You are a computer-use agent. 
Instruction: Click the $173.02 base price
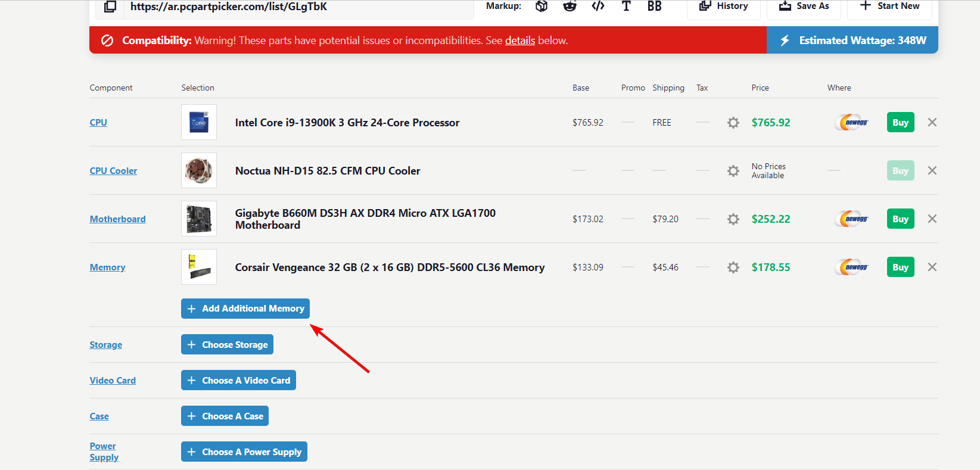tap(588, 219)
